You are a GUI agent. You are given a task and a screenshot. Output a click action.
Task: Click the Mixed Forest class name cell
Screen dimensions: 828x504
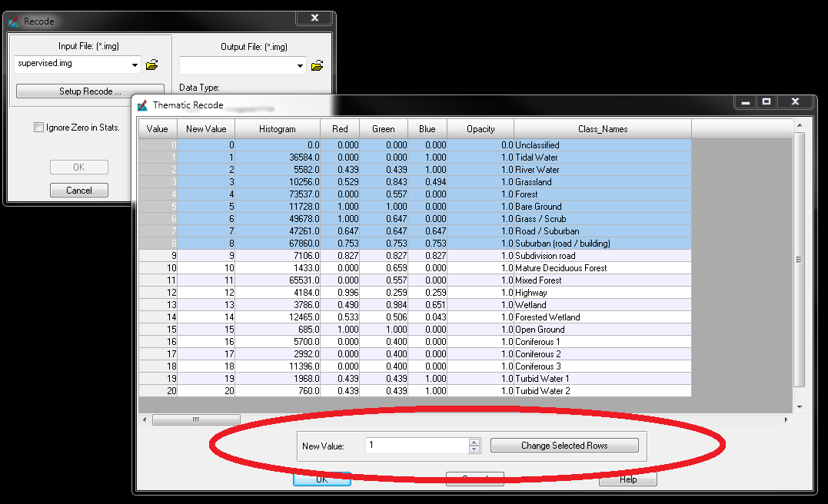click(x=603, y=280)
